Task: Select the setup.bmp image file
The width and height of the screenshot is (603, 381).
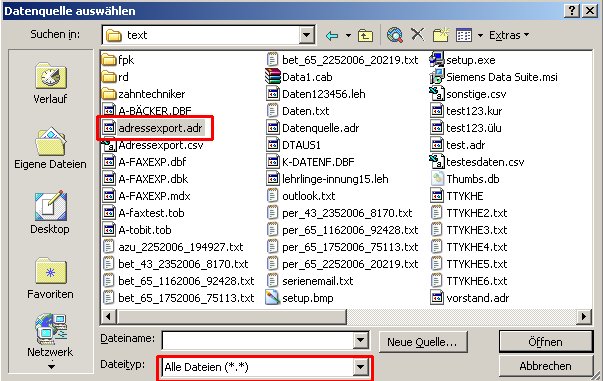Action: click(300, 298)
